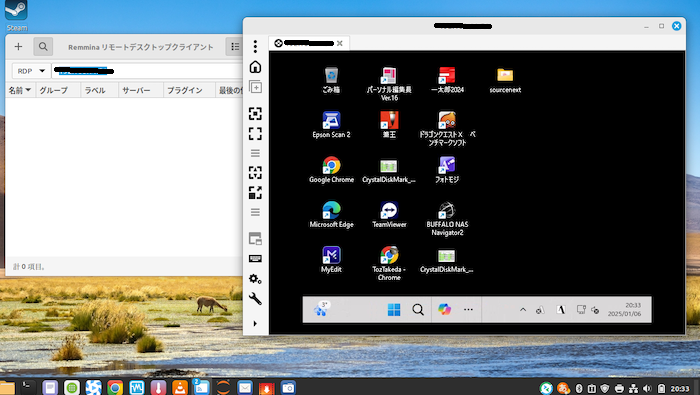Screen dimensions: 700x395
Task: Open Steam from the Linux desktop
Action: point(16,16)
